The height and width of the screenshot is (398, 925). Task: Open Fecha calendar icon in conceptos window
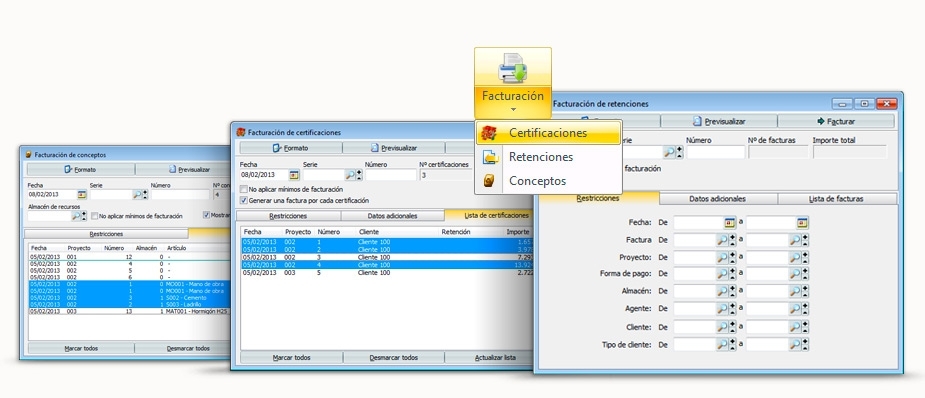[x=81, y=194]
